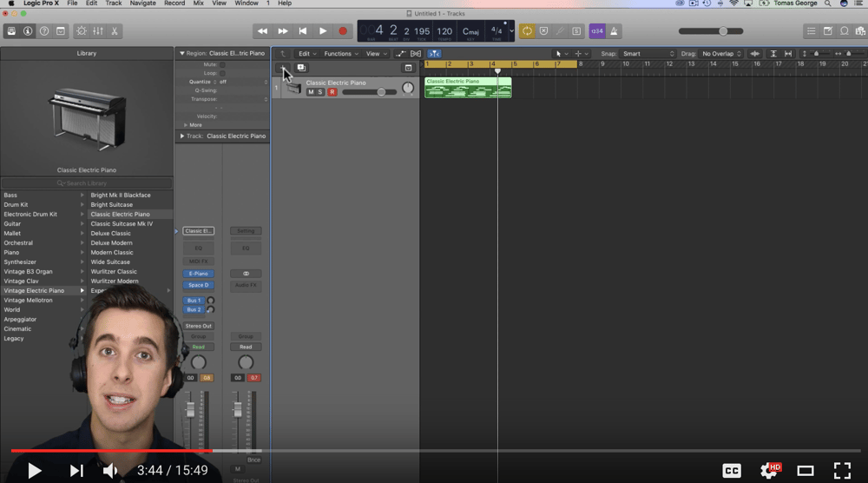Open the Space D effect slot
This screenshot has width=868, height=483.
[x=198, y=285]
